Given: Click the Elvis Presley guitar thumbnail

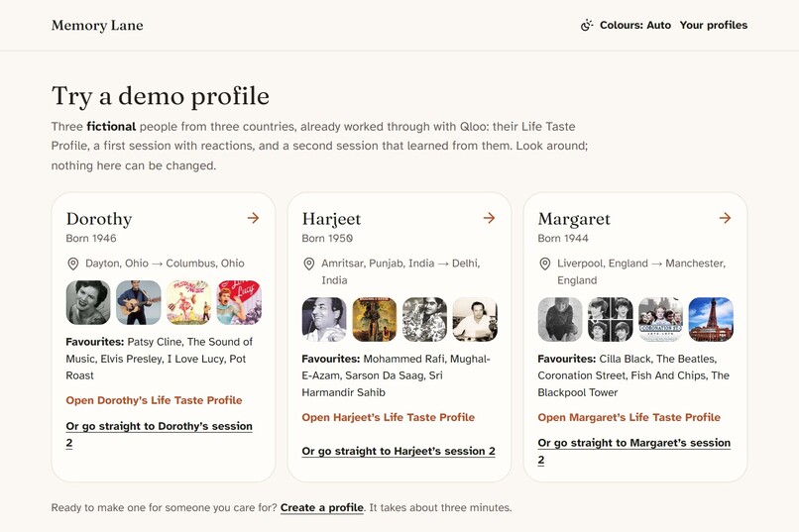Looking at the screenshot, I should pyautogui.click(x=139, y=302).
